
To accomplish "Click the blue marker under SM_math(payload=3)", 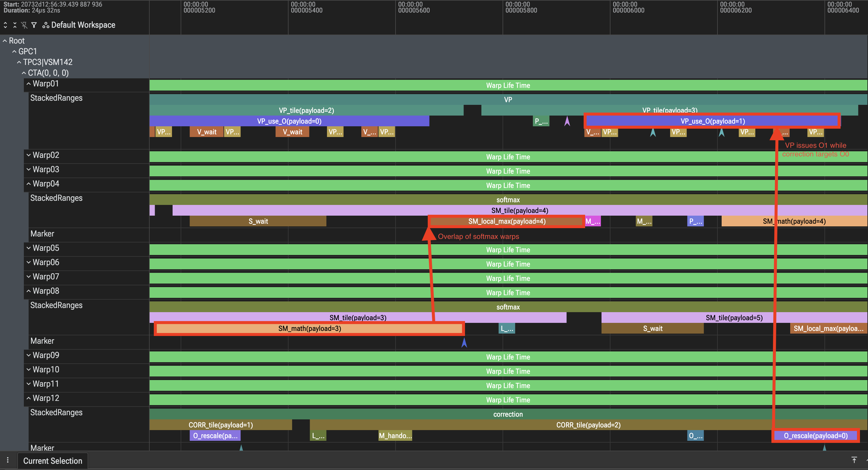I will [464, 343].
